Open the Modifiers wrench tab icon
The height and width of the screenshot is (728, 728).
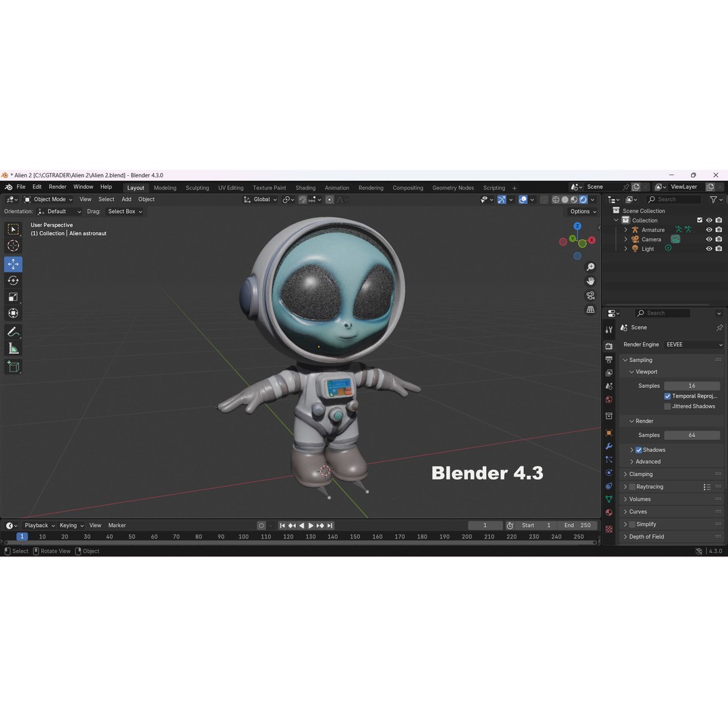(x=609, y=446)
